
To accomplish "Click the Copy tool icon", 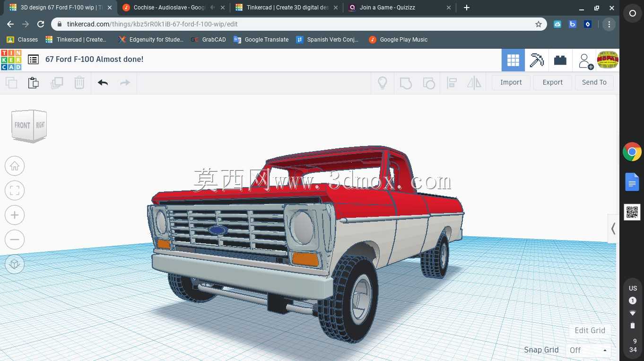I will [x=11, y=83].
